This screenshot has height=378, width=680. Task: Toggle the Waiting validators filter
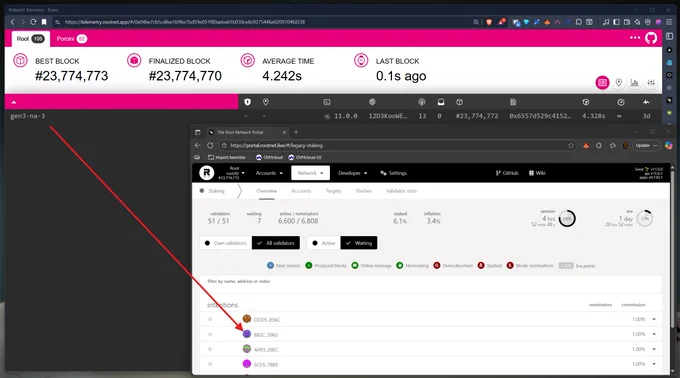click(359, 243)
